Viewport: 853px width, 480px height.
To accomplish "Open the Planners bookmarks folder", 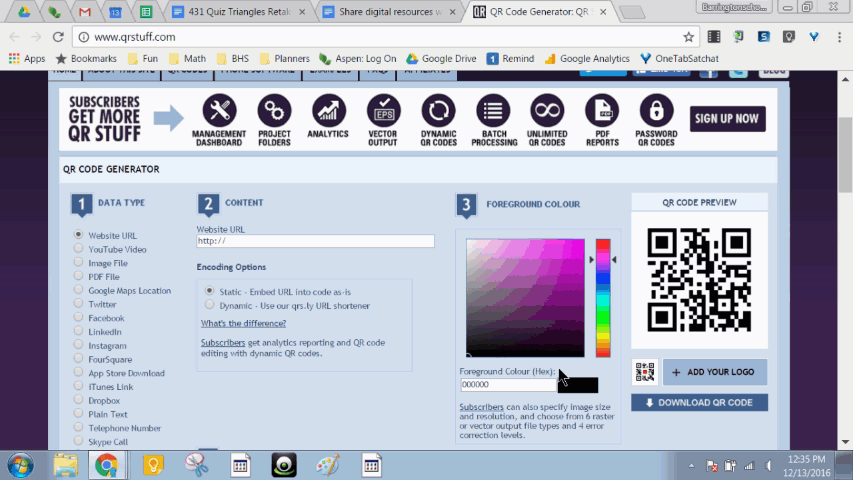I will point(285,58).
